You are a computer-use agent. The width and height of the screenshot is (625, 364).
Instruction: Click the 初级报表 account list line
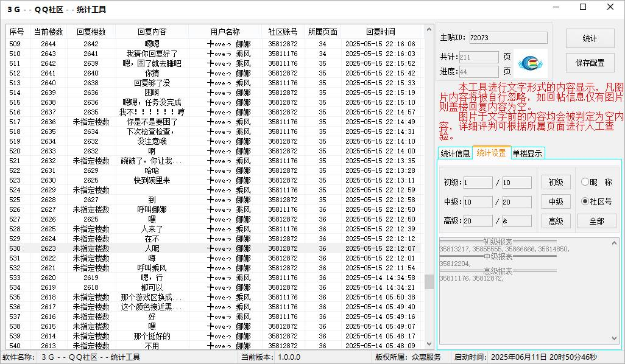(x=504, y=250)
